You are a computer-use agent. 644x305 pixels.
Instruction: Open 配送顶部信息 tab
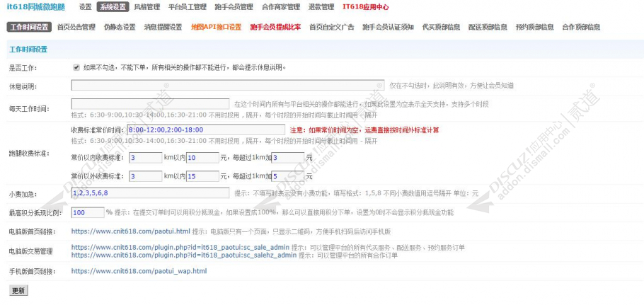pos(488,27)
